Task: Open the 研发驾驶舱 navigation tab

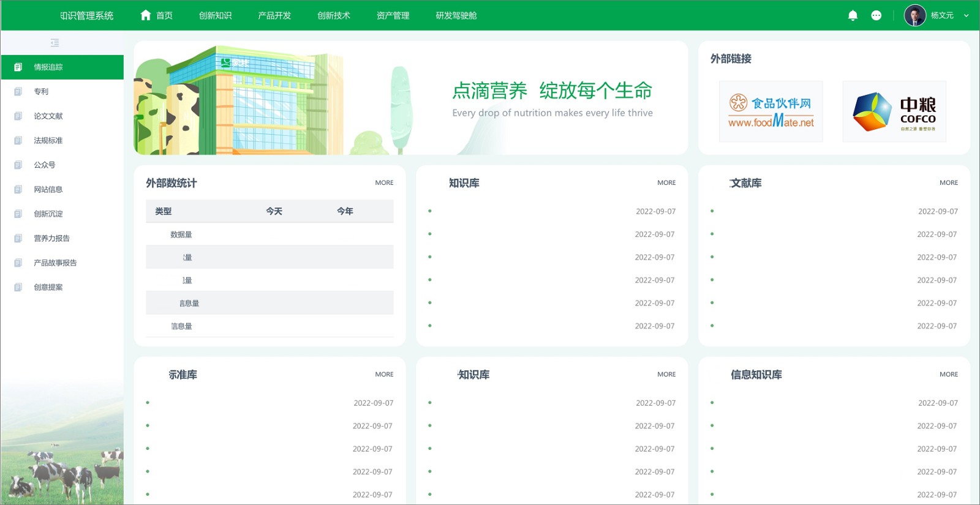Action: point(456,15)
